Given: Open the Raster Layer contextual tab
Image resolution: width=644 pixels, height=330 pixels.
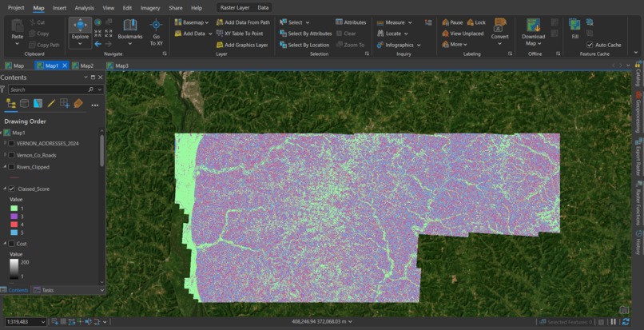Looking at the screenshot, I should [x=235, y=8].
